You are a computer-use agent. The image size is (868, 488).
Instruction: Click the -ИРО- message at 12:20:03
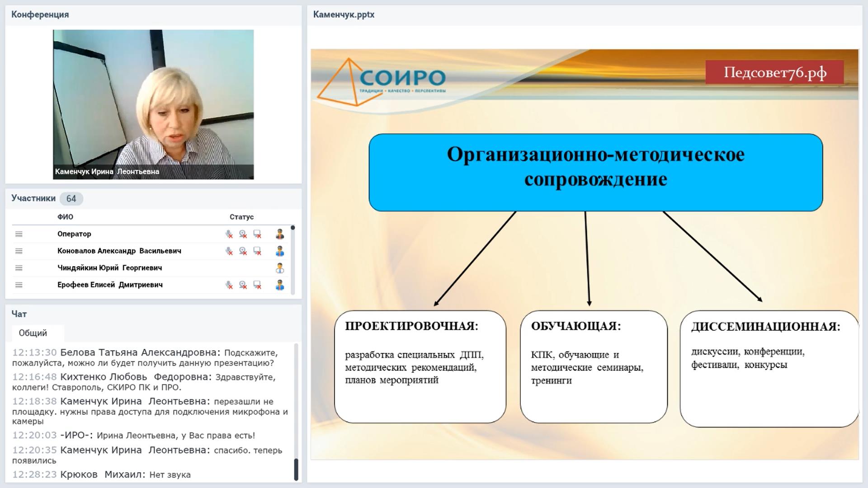pos(134,436)
